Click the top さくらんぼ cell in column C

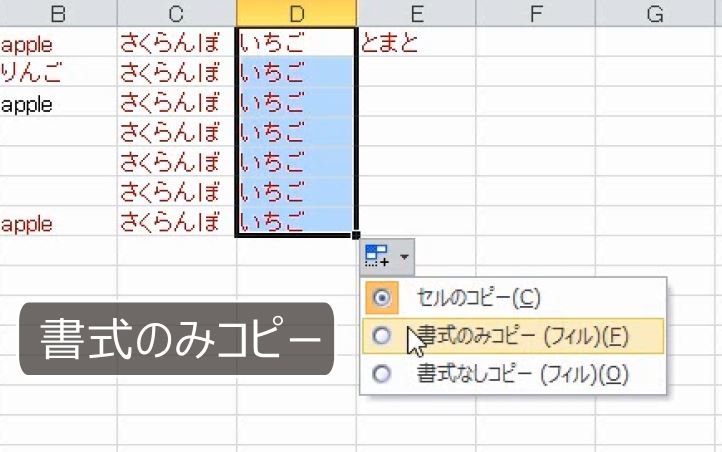177,42
